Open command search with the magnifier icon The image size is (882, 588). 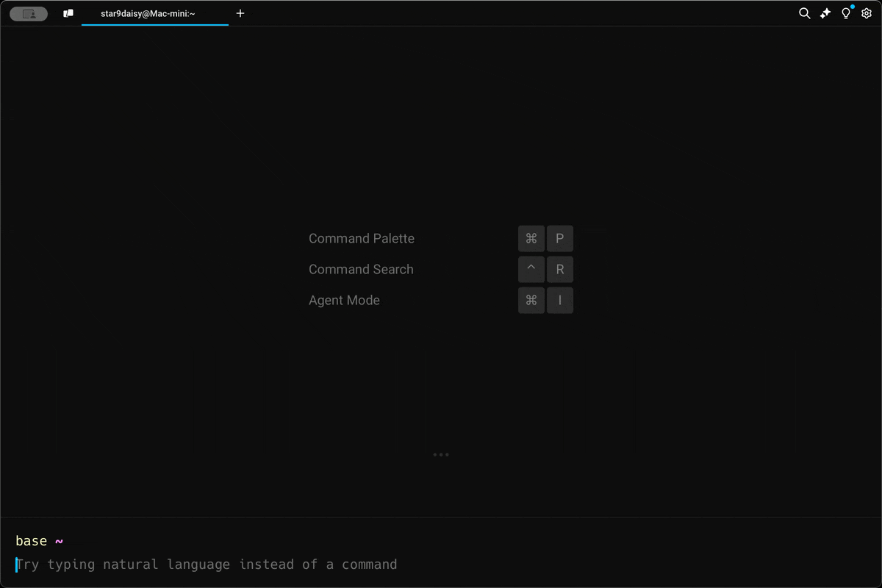(x=804, y=13)
